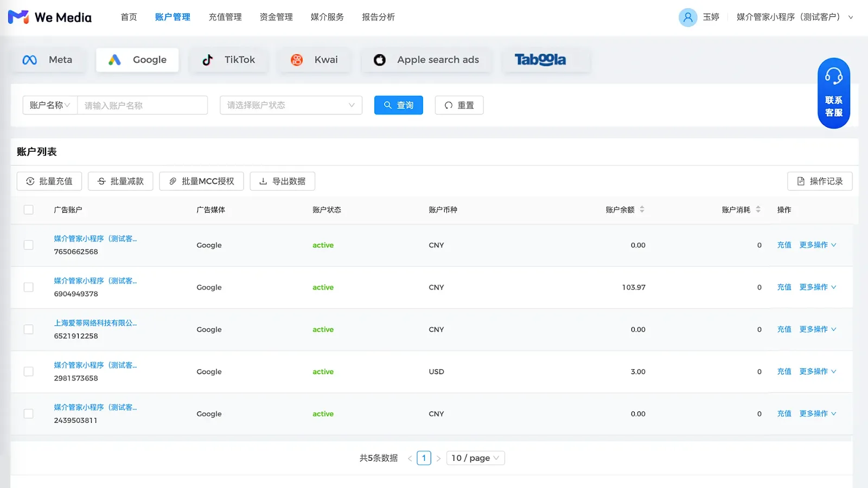Click 充值 for account 7650662568
Viewport: 868px width, 488px height.
784,245
